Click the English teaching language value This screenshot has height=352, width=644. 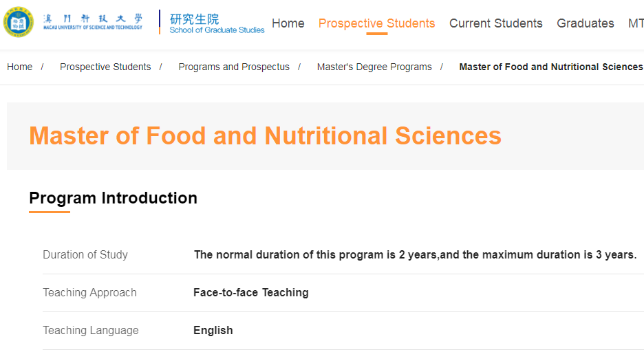click(213, 330)
